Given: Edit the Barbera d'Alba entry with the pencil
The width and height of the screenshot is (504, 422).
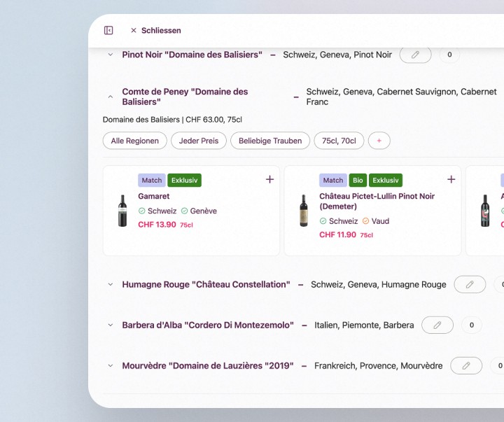Looking at the screenshot, I should click(437, 325).
